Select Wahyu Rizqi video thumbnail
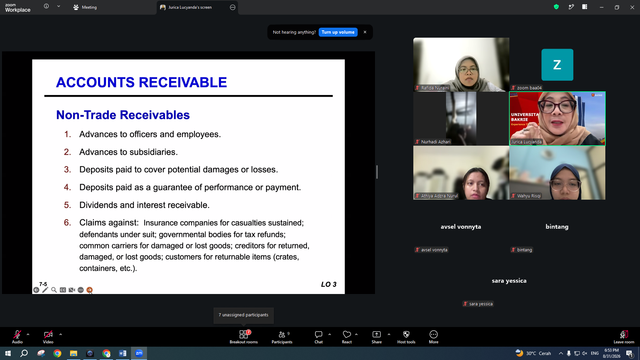Image resolution: width=640 pixels, height=360 pixels. coord(557,173)
